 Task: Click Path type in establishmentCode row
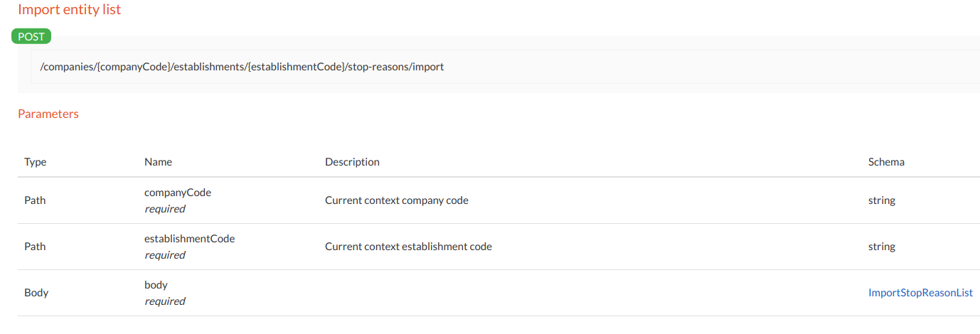pyautogui.click(x=35, y=247)
